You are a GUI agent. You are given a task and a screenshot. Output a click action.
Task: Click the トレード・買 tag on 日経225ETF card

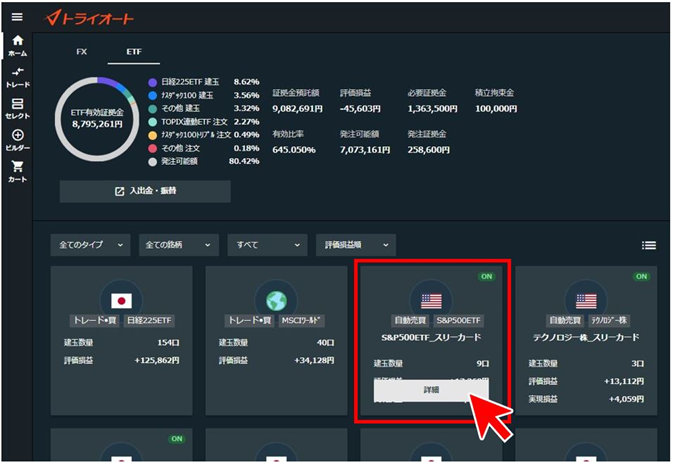tap(94, 320)
